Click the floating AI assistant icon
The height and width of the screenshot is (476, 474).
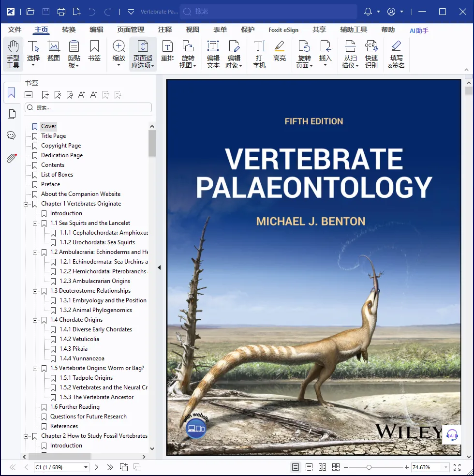coord(452,435)
